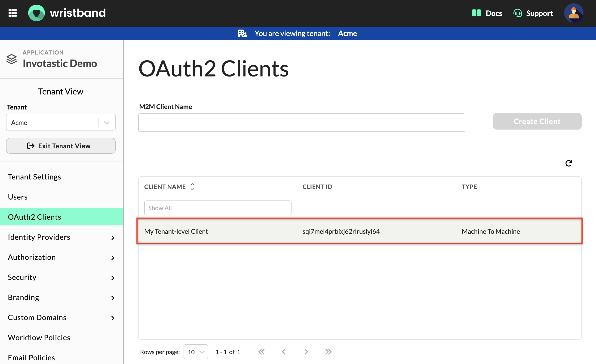Expand the Security submenu
The width and height of the screenshot is (596, 364).
113,278
